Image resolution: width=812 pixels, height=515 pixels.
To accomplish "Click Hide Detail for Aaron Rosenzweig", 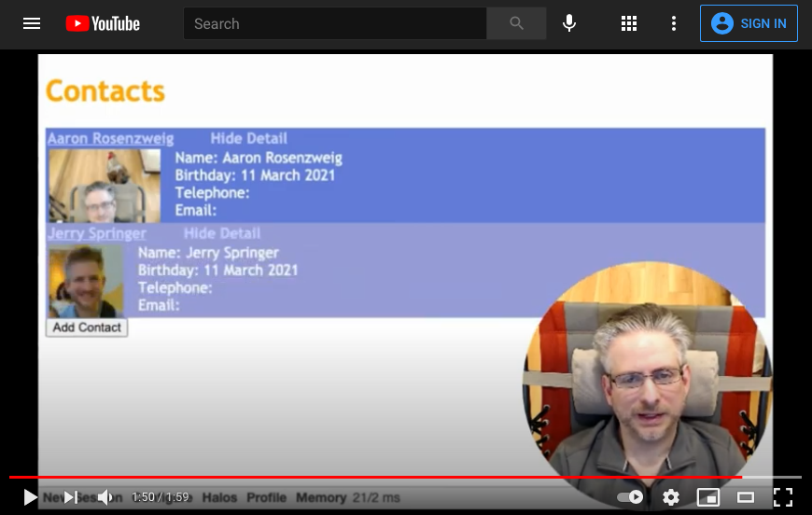I will pyautogui.click(x=248, y=138).
